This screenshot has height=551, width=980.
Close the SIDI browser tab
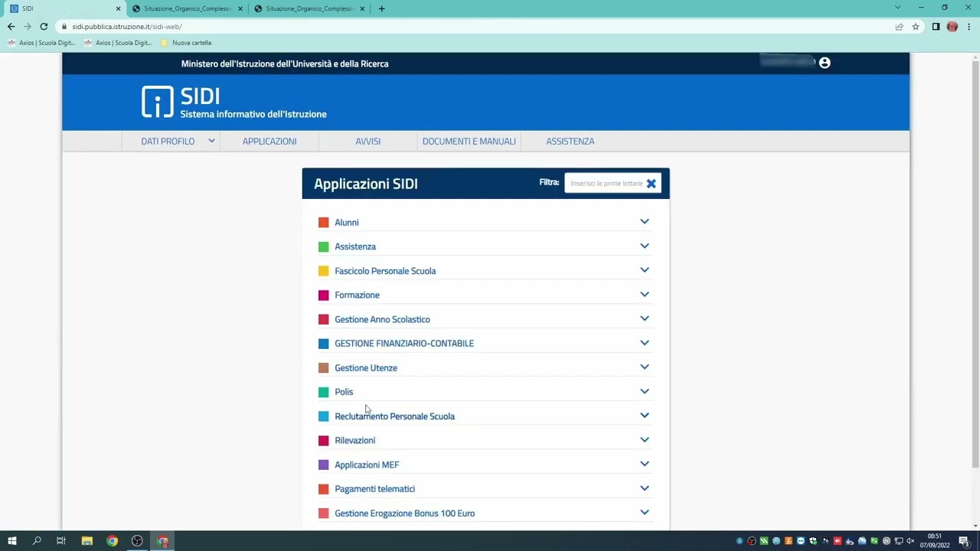coord(118,8)
